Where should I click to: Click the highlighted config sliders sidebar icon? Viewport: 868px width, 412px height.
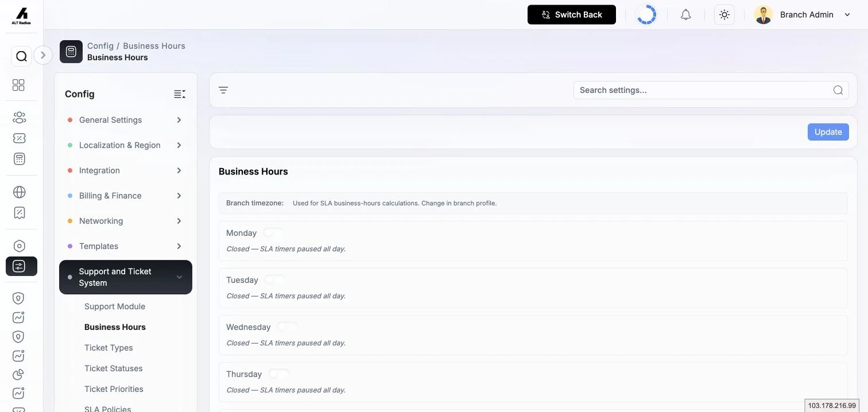21,266
